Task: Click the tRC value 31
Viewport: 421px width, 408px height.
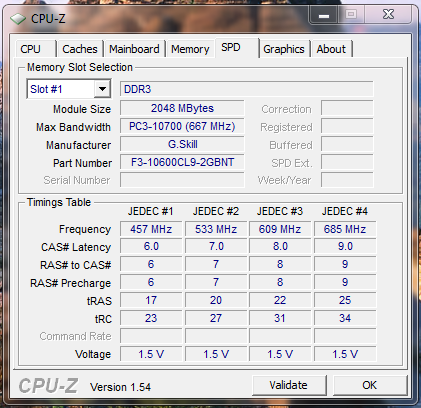Action: (x=280, y=318)
